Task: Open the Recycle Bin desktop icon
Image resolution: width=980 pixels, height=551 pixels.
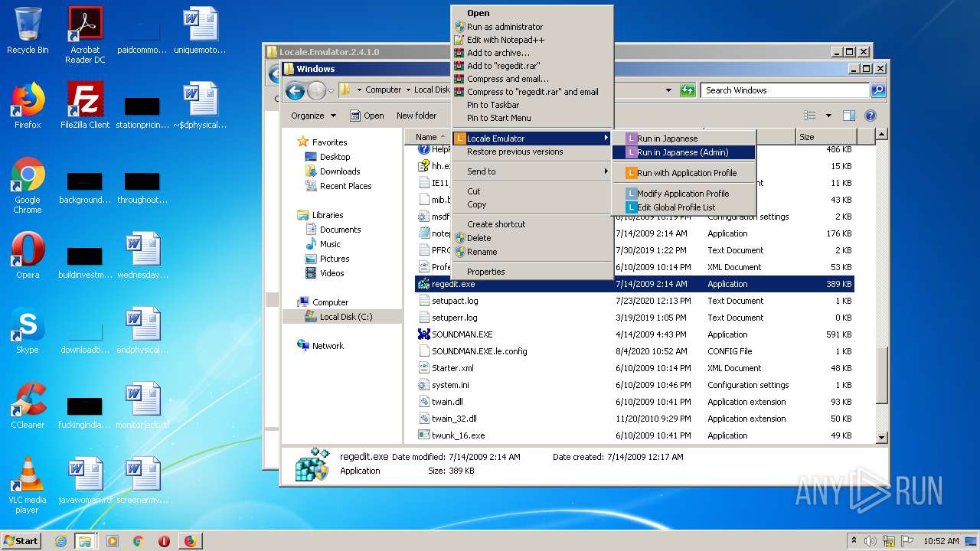Action: pyautogui.click(x=28, y=31)
